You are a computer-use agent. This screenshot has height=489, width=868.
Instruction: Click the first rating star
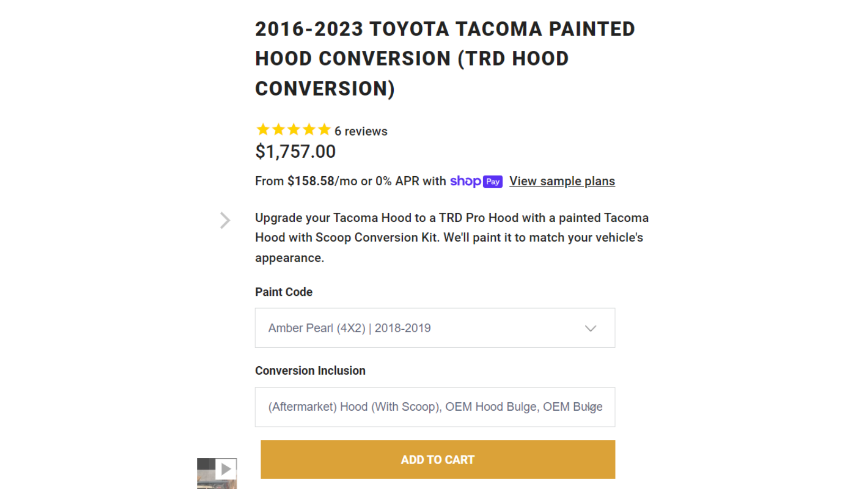point(263,130)
